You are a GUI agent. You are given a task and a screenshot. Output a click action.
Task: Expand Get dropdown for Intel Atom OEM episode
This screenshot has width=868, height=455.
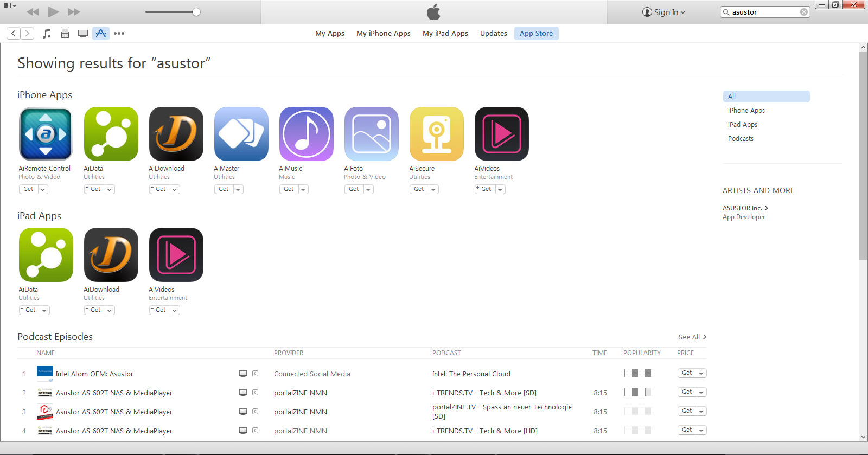click(x=701, y=373)
